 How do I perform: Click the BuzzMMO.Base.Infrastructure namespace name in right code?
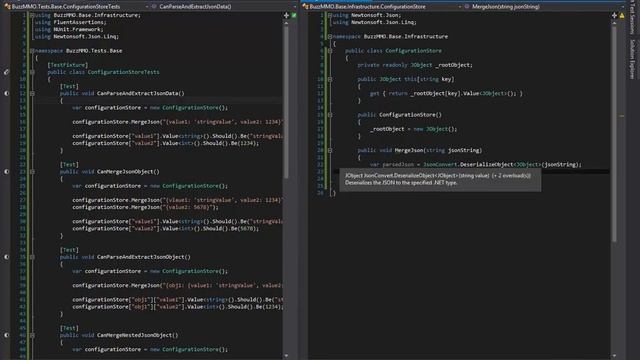click(406, 36)
